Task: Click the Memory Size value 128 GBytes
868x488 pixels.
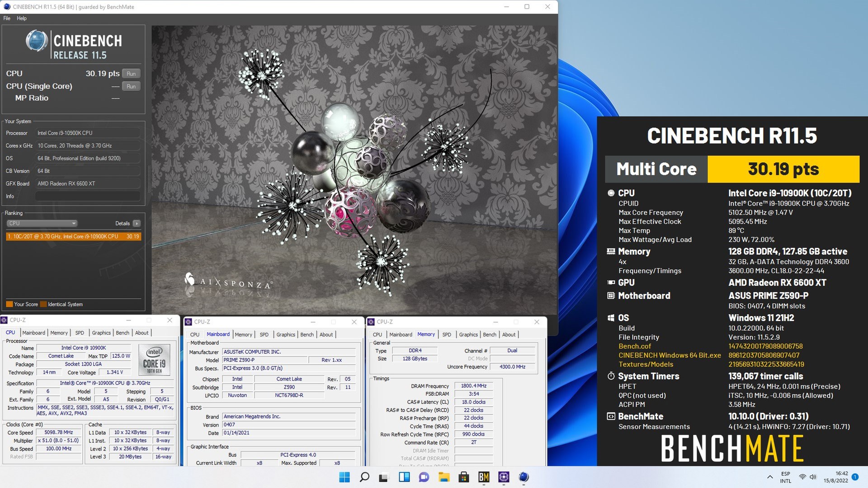Action: [x=415, y=359]
